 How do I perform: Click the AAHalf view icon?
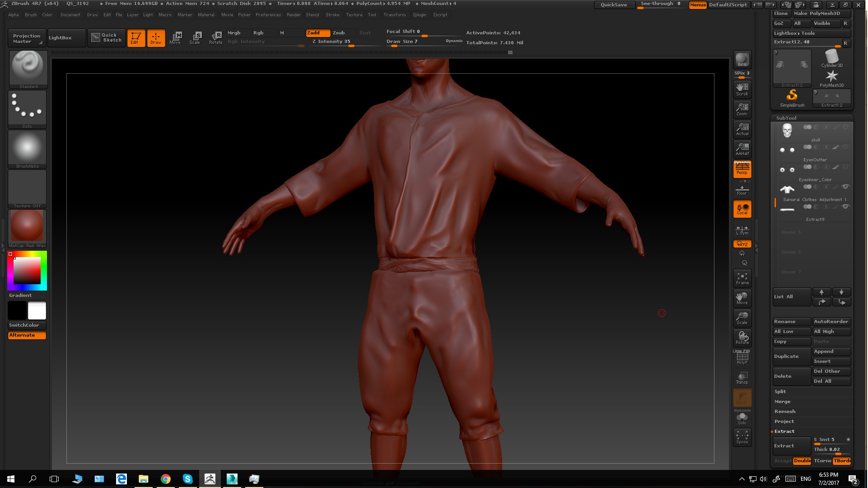(743, 149)
